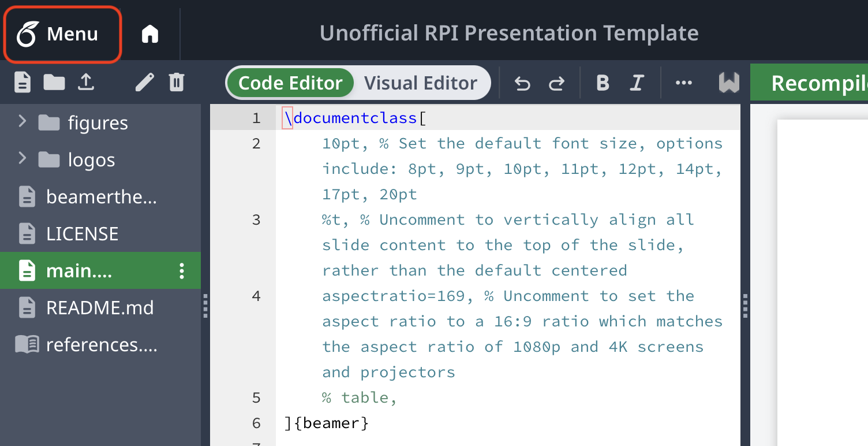Switch to Visual Editor mode
Image resolution: width=868 pixels, height=446 pixels.
(x=421, y=83)
